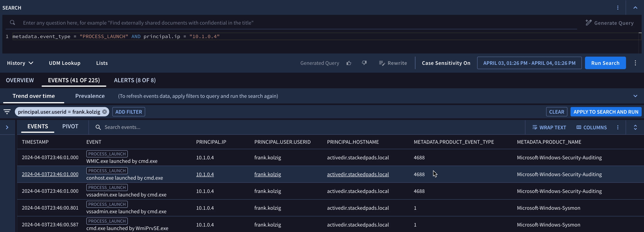Remove the frank.kolzig filter chip
This screenshot has width=644, height=232.
click(105, 112)
